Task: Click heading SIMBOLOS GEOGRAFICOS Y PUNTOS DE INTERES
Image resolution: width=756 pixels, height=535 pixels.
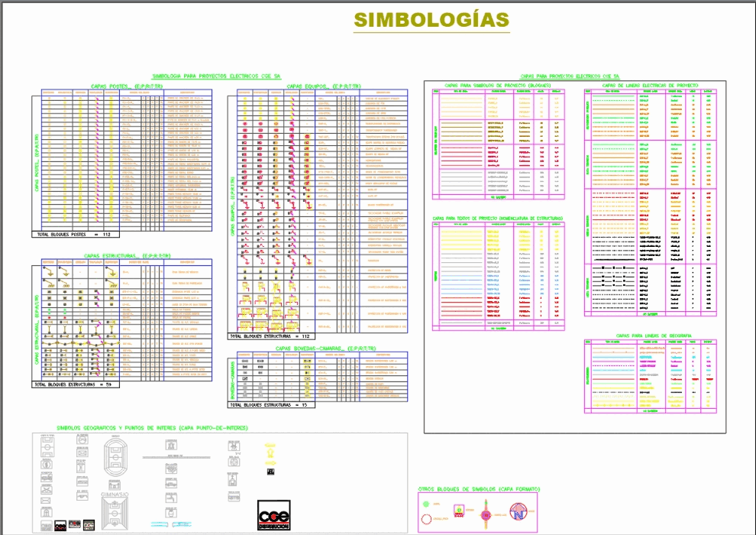Action: 153,428
